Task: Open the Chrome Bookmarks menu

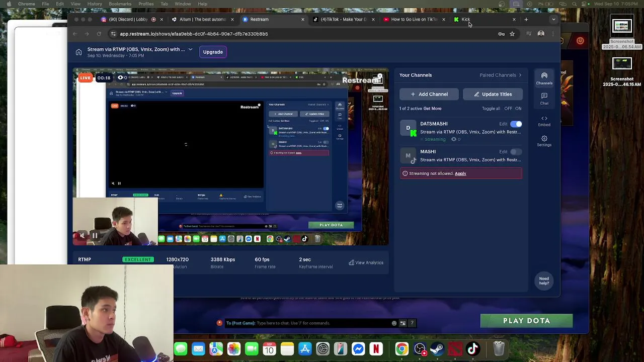Action: pos(120,4)
